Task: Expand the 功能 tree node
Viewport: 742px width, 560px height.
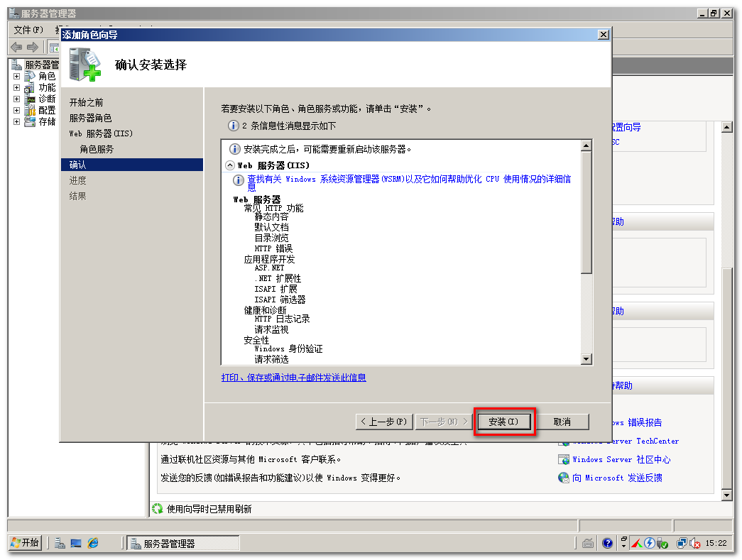Action: coord(16,87)
